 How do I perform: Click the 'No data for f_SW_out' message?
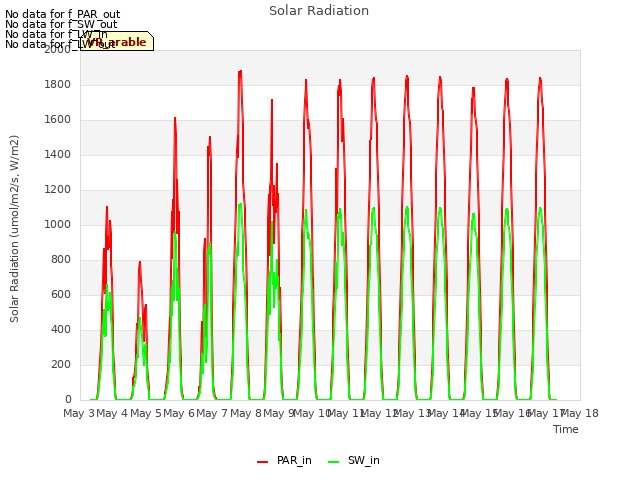coord(61,24)
